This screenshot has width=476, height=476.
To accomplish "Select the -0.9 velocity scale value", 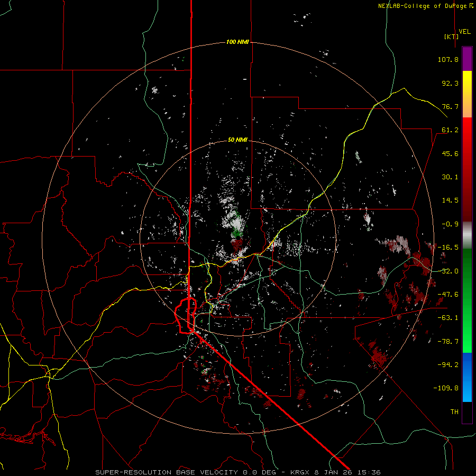I will [450, 224].
